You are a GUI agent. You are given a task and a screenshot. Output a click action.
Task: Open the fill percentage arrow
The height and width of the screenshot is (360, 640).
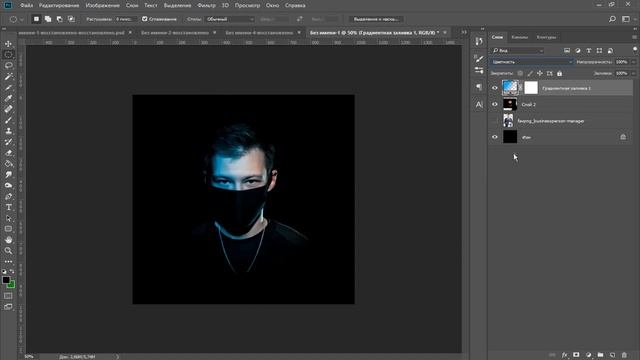(633, 73)
